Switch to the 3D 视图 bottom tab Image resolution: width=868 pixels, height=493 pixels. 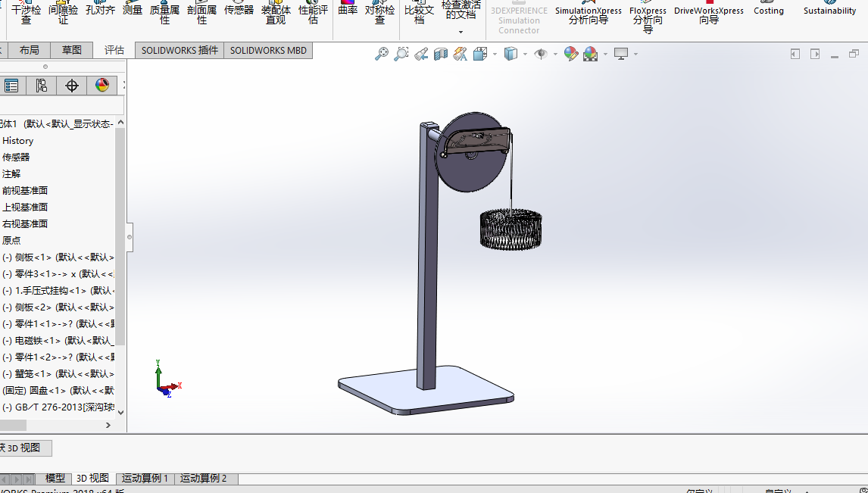point(92,478)
